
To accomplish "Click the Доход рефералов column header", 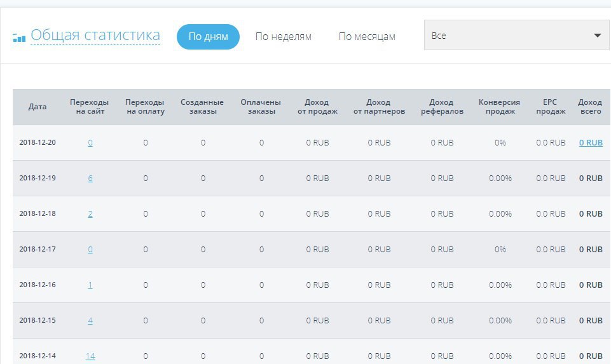I will (x=442, y=107).
